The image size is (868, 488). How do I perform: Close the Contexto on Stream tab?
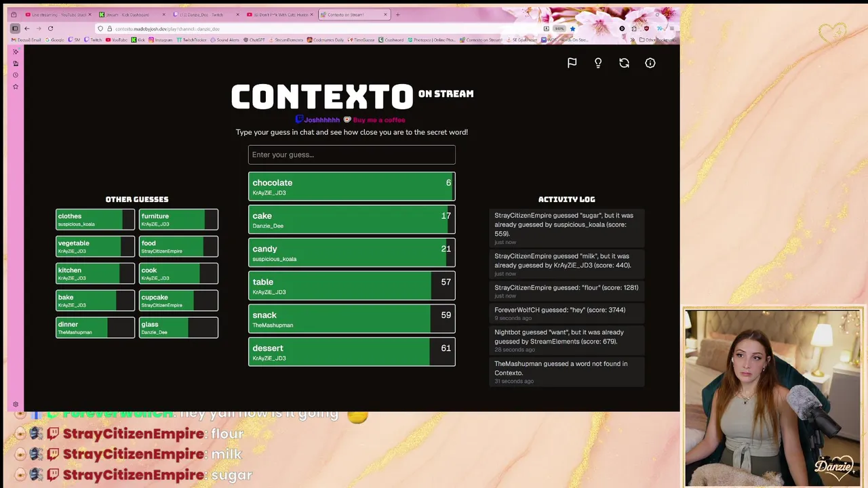385,14
